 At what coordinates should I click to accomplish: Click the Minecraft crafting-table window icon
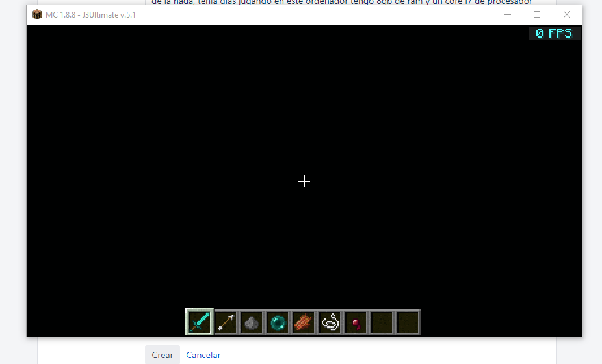tap(37, 14)
